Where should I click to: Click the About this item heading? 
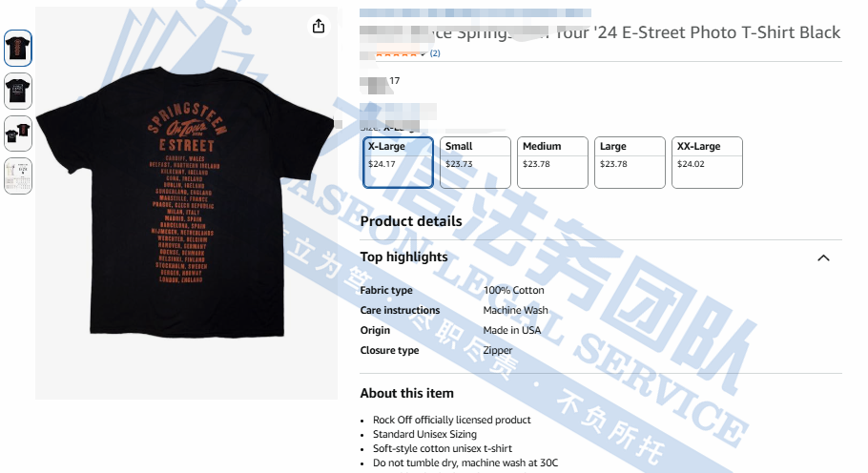407,393
